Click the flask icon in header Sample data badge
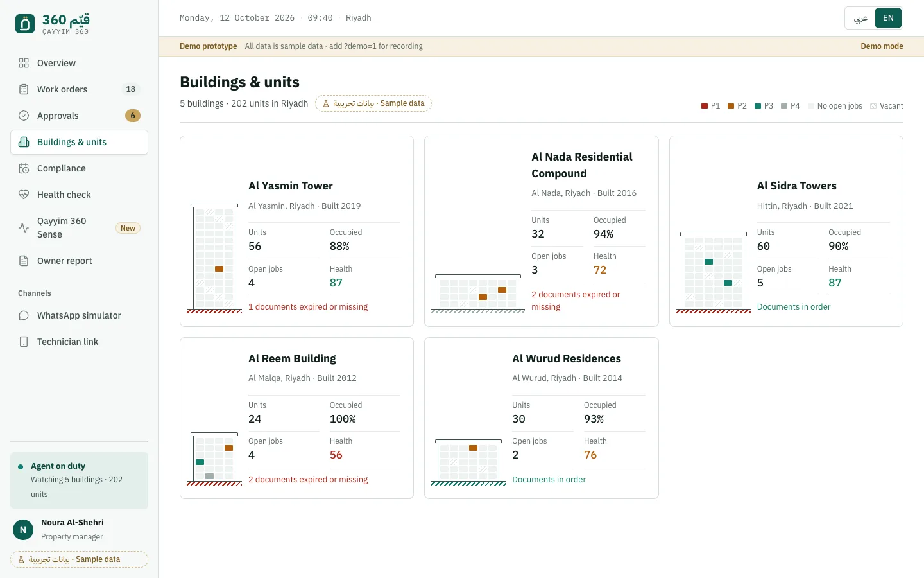Viewport: 924px width, 578px height. click(x=326, y=103)
